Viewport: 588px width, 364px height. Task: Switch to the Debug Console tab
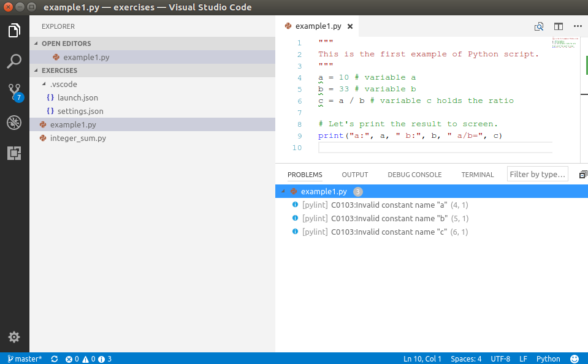tap(414, 175)
